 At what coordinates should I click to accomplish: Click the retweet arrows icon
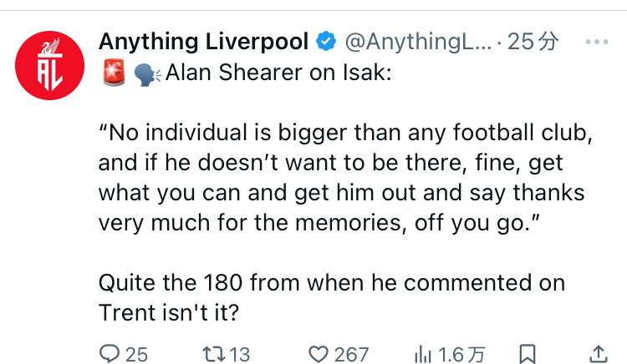coord(214,354)
